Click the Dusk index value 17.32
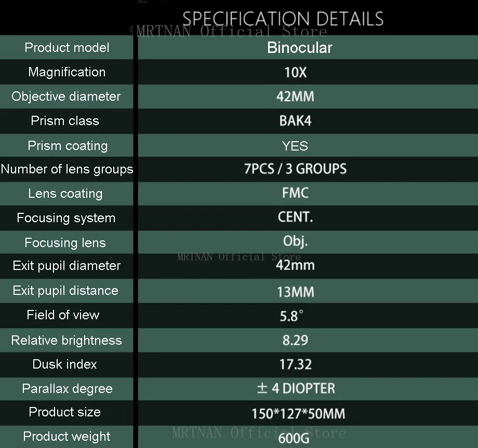This screenshot has height=448, width=478. point(295,364)
